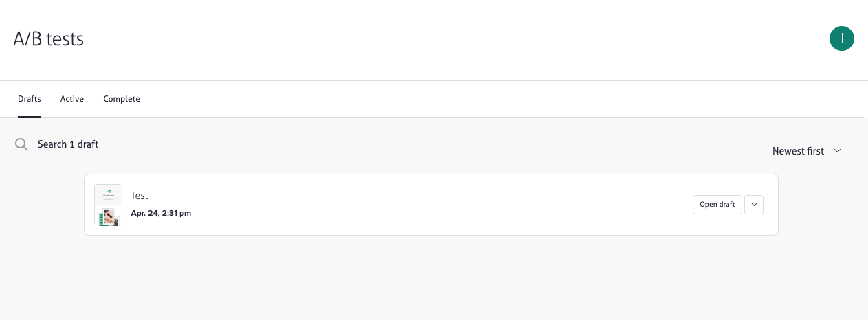Click the Open draft button
The width and height of the screenshot is (868, 320).
[717, 205]
